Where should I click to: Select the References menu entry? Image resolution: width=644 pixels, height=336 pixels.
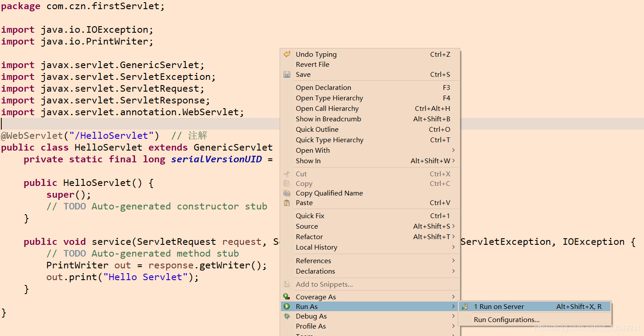[x=370, y=261]
